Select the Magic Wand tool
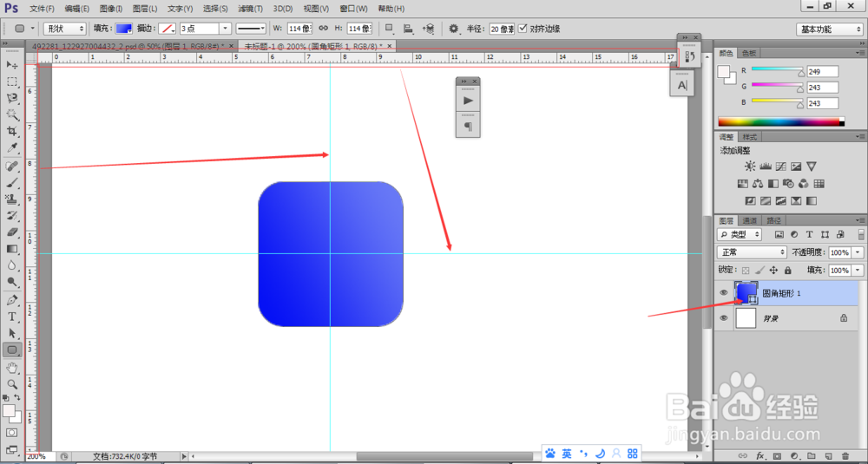The height and width of the screenshot is (464, 868). (x=11, y=114)
